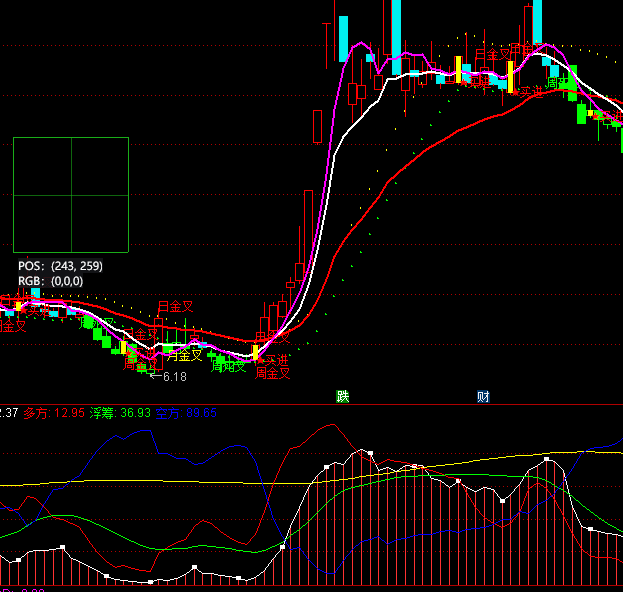The height and width of the screenshot is (592, 623).
Task: Select the 周金叉 label below 买进
Action: click(x=273, y=374)
